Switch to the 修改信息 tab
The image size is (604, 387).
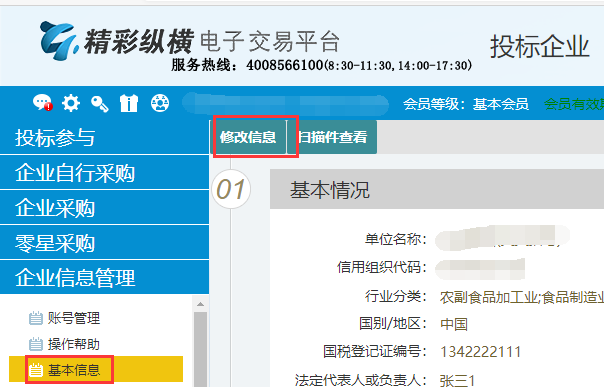coord(249,137)
